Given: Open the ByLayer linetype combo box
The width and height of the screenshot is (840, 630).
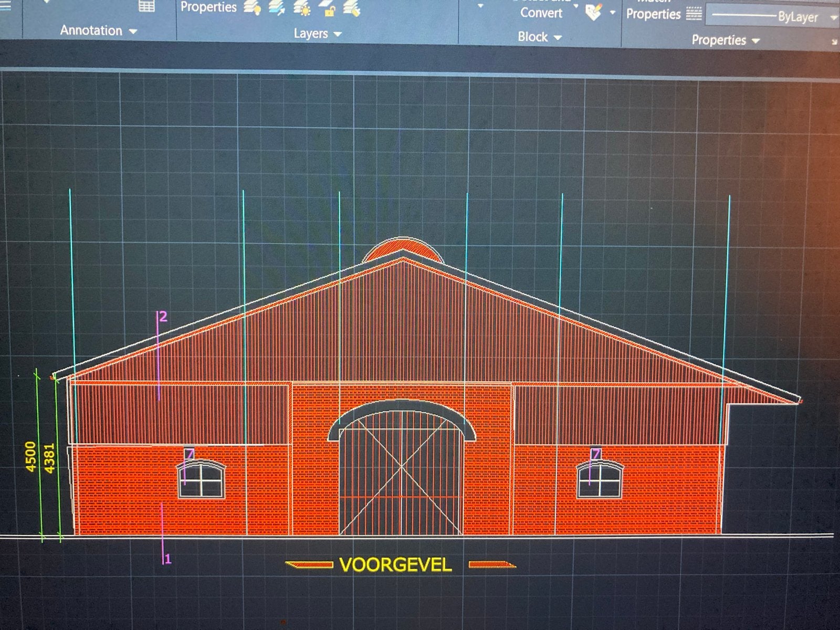Looking at the screenshot, I should point(773,16).
